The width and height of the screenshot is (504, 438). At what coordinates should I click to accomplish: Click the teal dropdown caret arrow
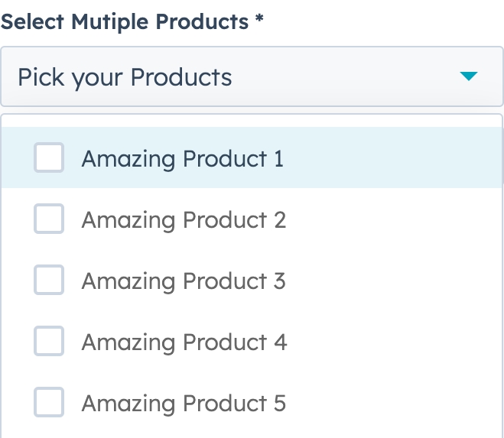point(469,76)
